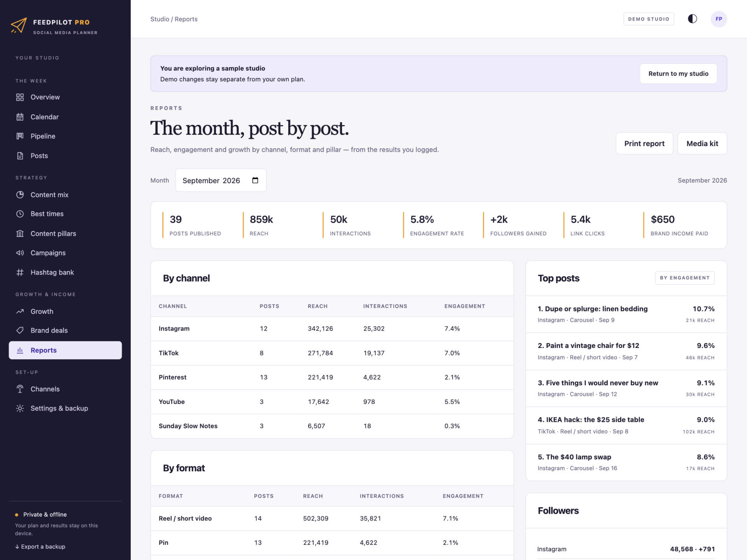Click the Brand deals tag icon
The image size is (747, 560).
[x=20, y=331]
